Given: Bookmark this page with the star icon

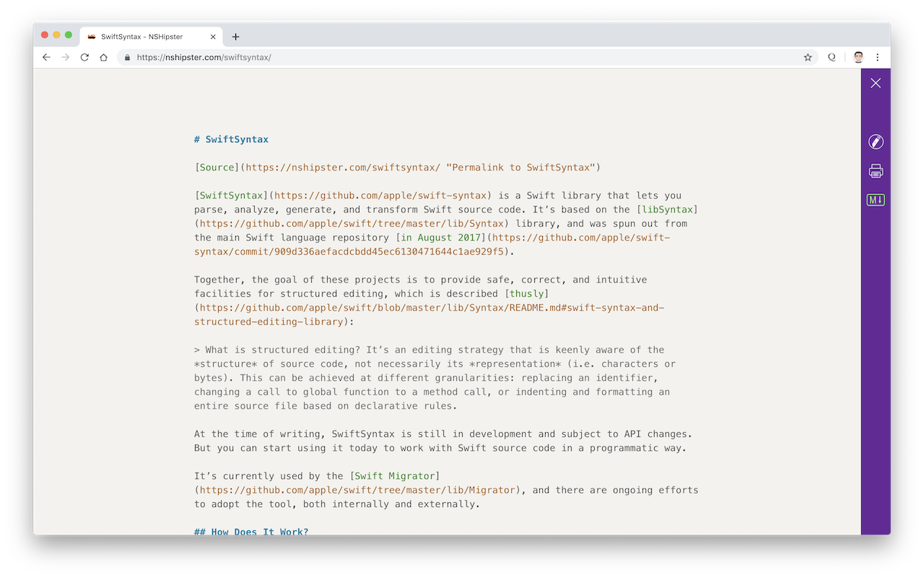Looking at the screenshot, I should (807, 56).
